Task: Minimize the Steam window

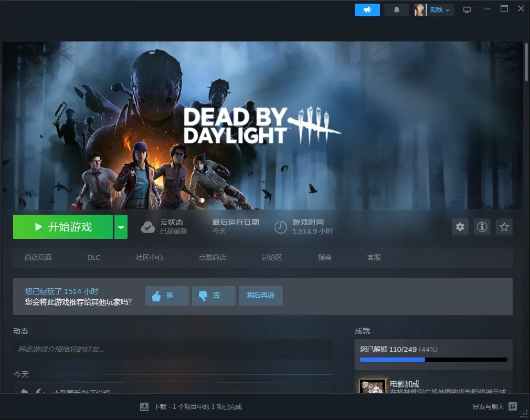Action: (487, 9)
